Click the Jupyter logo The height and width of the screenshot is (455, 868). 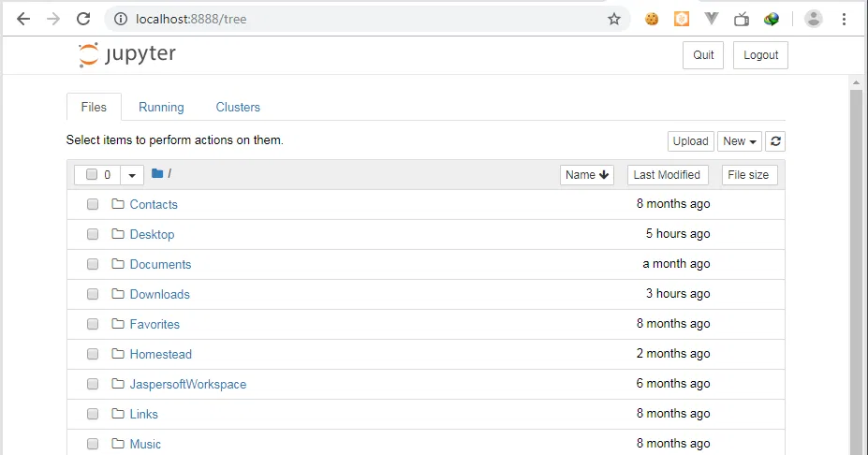click(126, 54)
